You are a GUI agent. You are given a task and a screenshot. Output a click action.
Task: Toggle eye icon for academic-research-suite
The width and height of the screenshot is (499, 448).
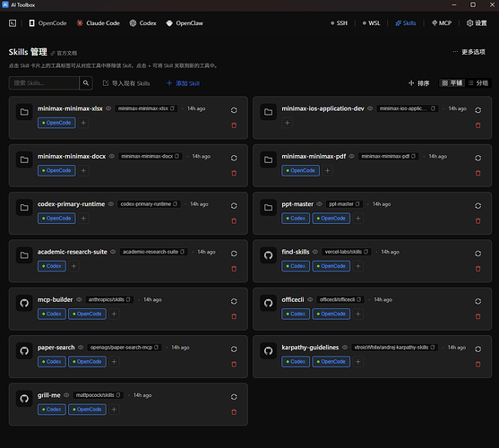113,252
